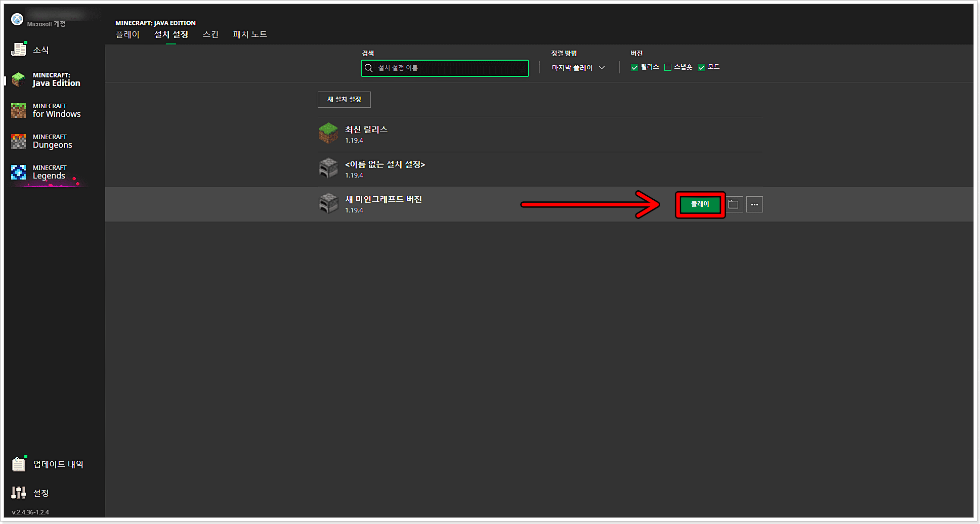This screenshot has height=524, width=980.
Task: Switch to the 설치 설정 tab
Action: (171, 34)
